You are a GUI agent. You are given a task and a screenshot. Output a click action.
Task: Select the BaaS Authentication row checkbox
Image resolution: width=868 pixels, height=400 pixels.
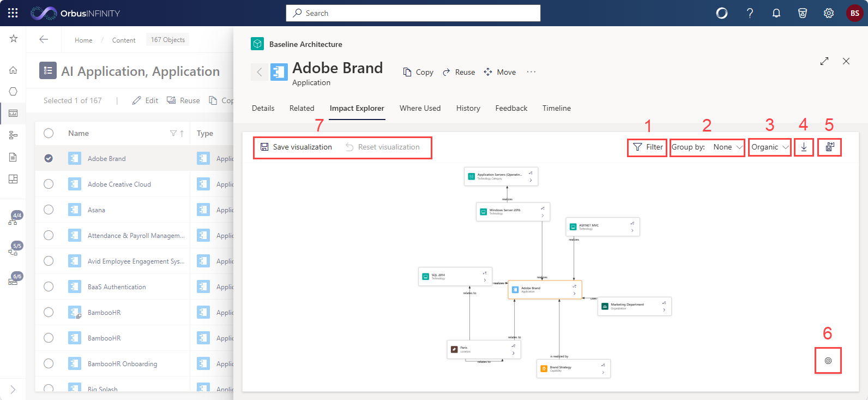point(49,286)
